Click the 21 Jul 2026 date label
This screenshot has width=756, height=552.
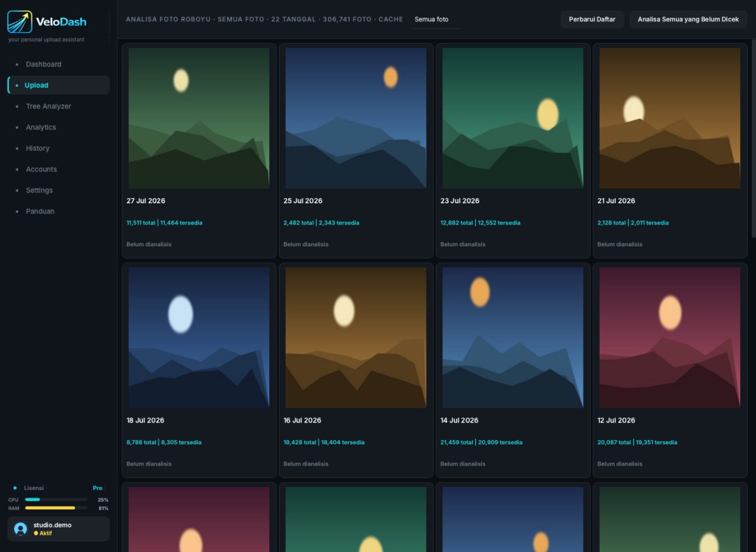(x=616, y=201)
